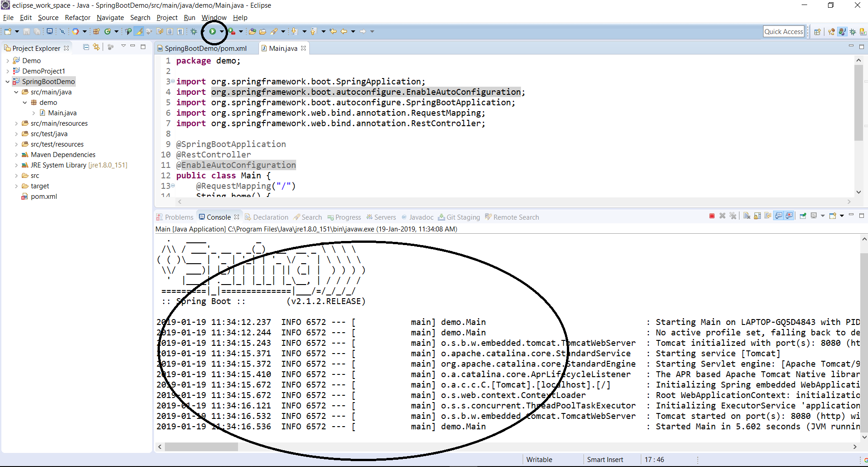Toggle Show Console on standard output change

click(779, 216)
